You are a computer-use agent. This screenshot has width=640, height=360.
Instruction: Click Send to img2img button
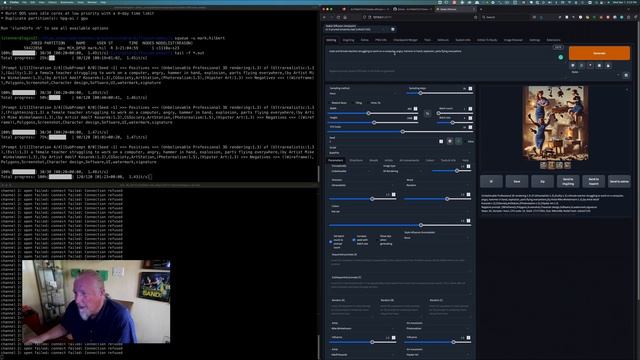(x=568, y=181)
